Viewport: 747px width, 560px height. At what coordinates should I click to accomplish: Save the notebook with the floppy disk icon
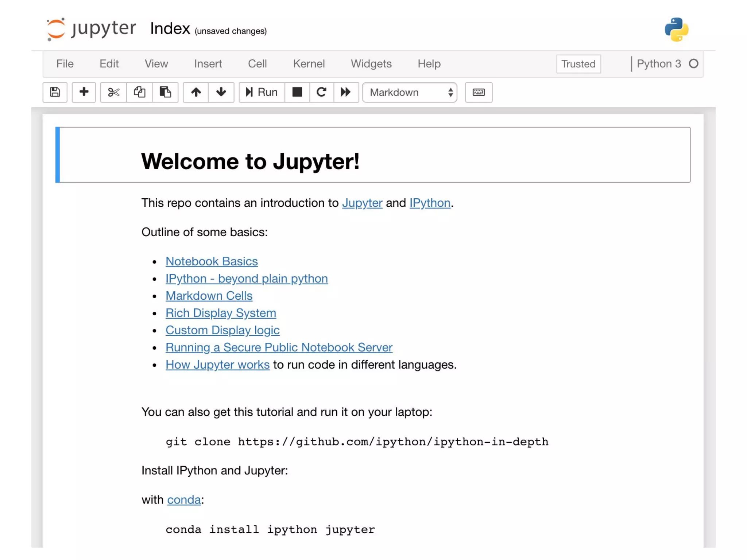tap(55, 92)
